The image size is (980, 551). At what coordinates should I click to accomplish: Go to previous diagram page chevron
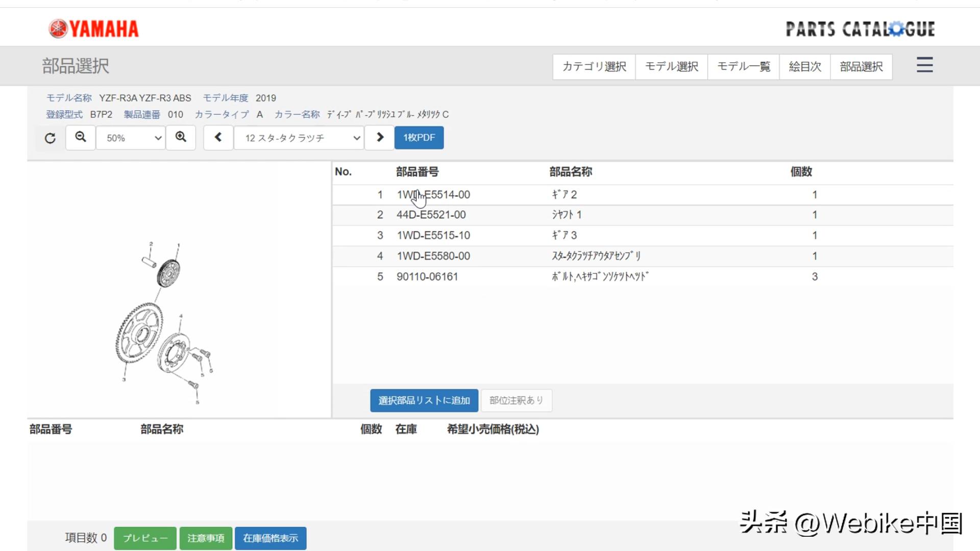pyautogui.click(x=218, y=137)
